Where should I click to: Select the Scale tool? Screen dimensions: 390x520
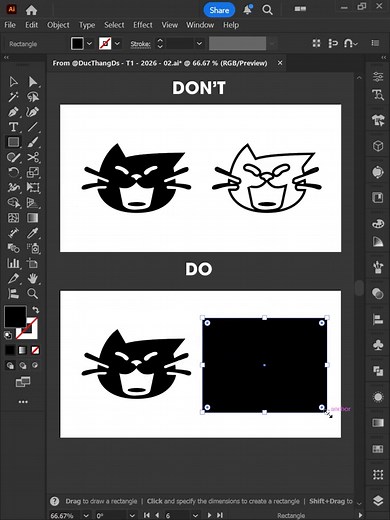[33, 172]
